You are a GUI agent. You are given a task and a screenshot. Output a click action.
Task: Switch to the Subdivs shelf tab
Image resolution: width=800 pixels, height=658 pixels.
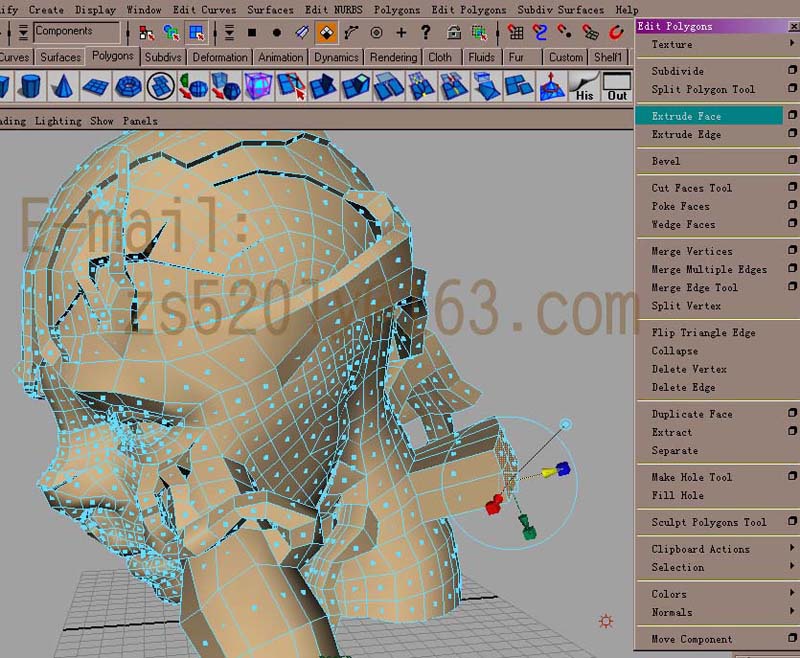[163, 57]
